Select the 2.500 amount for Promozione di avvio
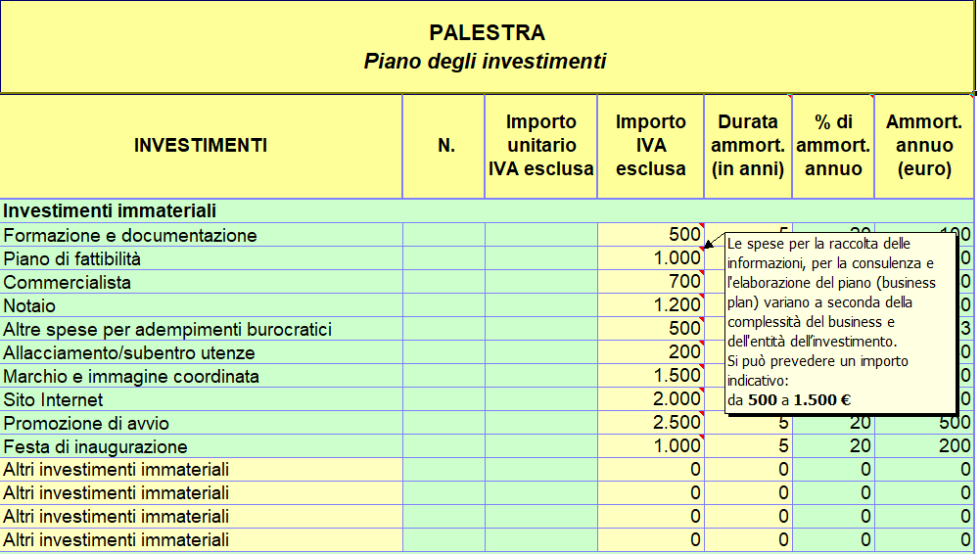980x554 pixels. click(651, 422)
